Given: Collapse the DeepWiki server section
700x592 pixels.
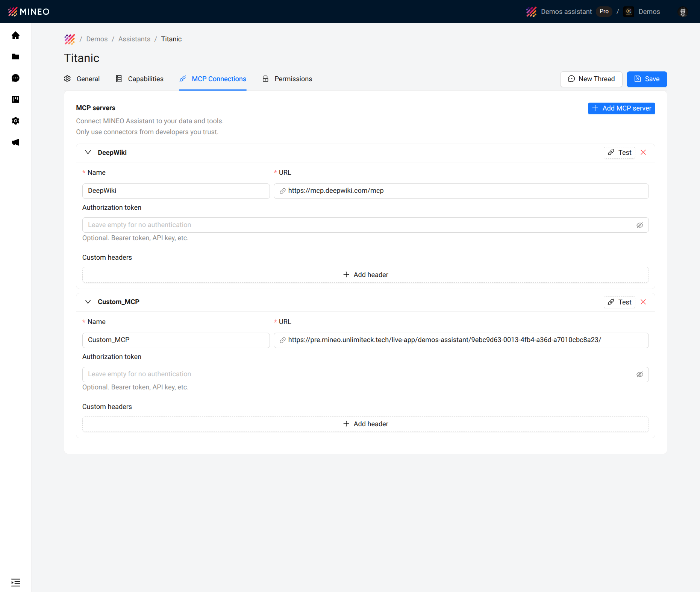Looking at the screenshot, I should click(88, 152).
